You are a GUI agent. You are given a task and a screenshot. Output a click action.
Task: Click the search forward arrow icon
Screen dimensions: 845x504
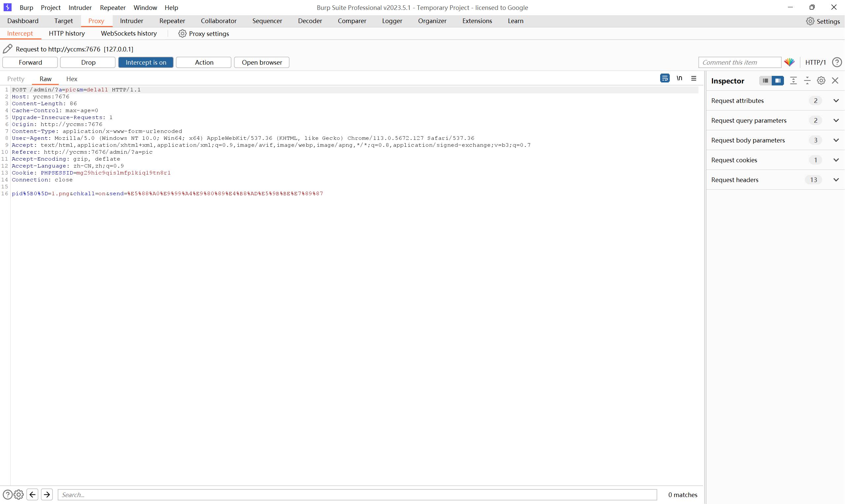pos(47,494)
